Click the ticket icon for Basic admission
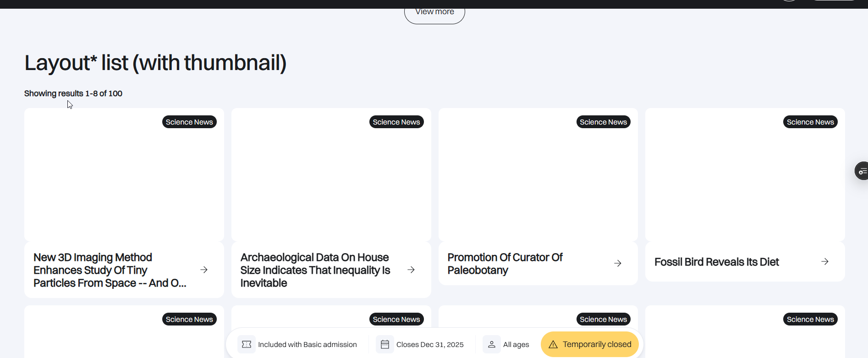Viewport: 868px width, 358px height. [x=247, y=344]
